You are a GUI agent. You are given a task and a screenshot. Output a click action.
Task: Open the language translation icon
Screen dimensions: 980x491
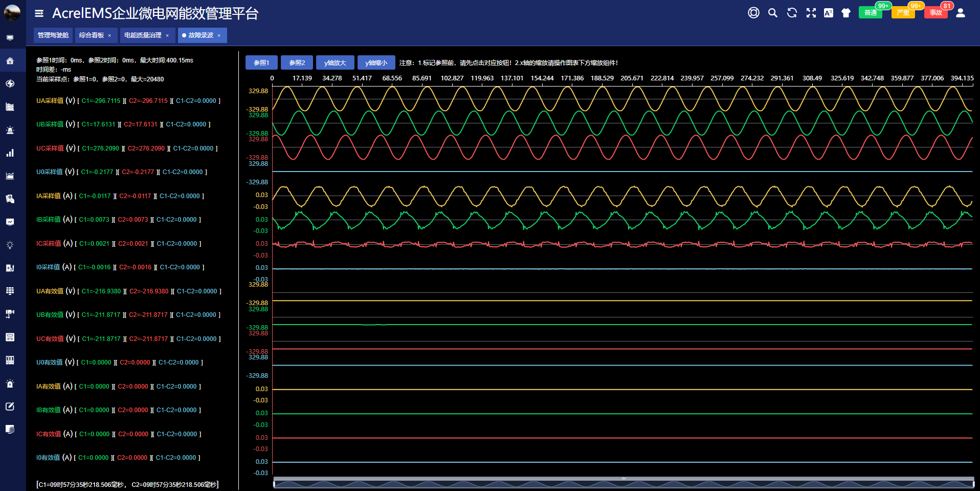pyautogui.click(x=829, y=13)
